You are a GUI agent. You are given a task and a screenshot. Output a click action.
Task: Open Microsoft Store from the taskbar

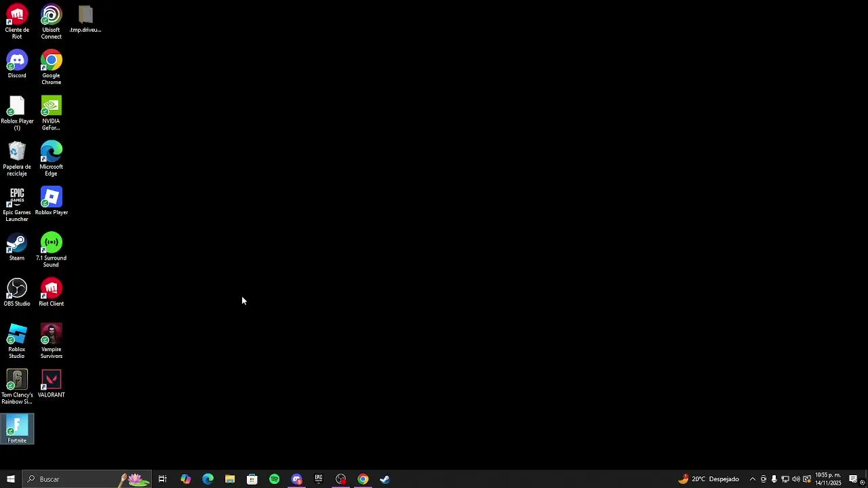coord(252,479)
